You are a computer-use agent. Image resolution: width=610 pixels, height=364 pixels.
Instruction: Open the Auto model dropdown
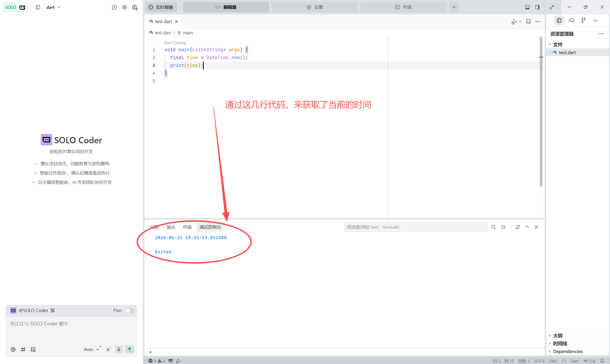pyautogui.click(x=91, y=349)
